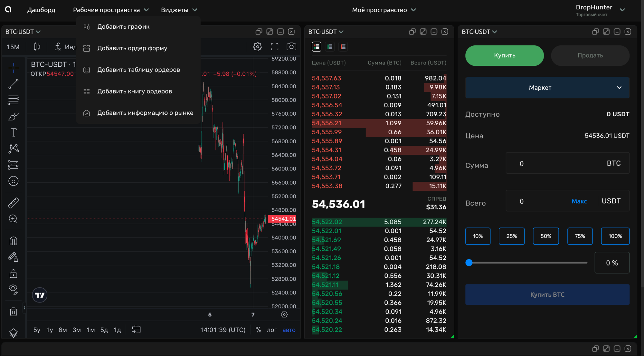Toggle lock all drawings icon
The image size is (644, 356).
[x=13, y=274]
